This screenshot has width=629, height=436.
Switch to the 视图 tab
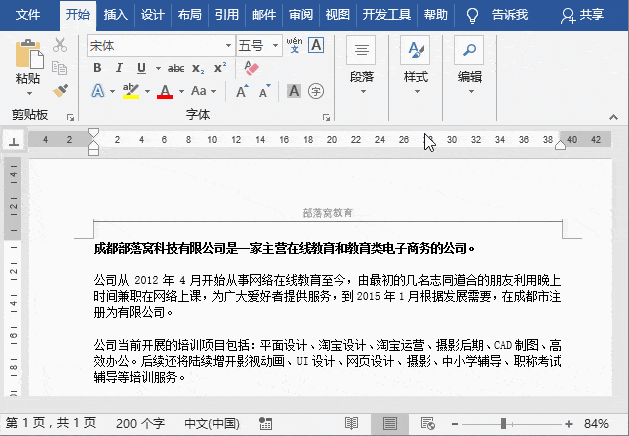[x=337, y=15]
